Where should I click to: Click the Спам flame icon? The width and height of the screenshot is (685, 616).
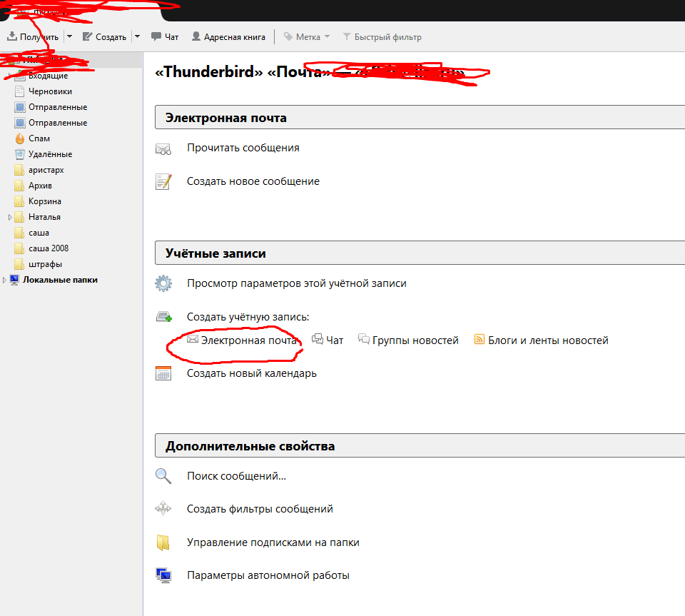[20, 138]
